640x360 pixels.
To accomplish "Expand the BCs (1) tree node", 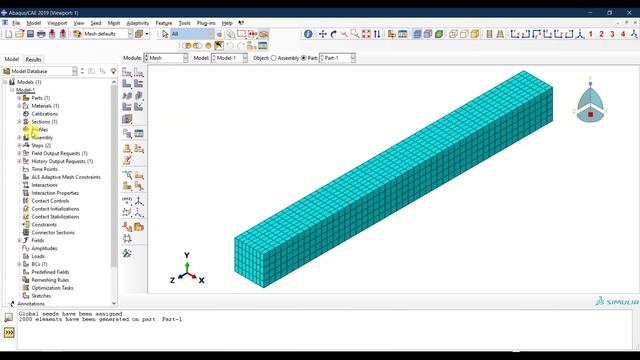I will (19, 264).
